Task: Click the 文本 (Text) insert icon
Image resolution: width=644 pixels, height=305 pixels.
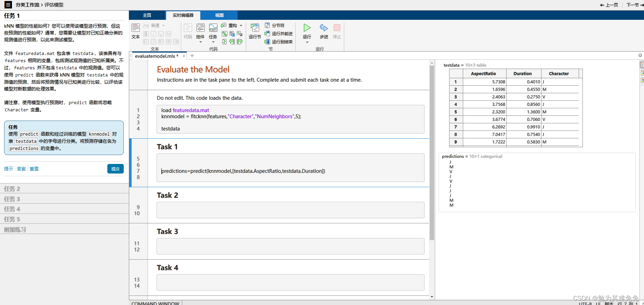Action: pyautogui.click(x=136, y=28)
